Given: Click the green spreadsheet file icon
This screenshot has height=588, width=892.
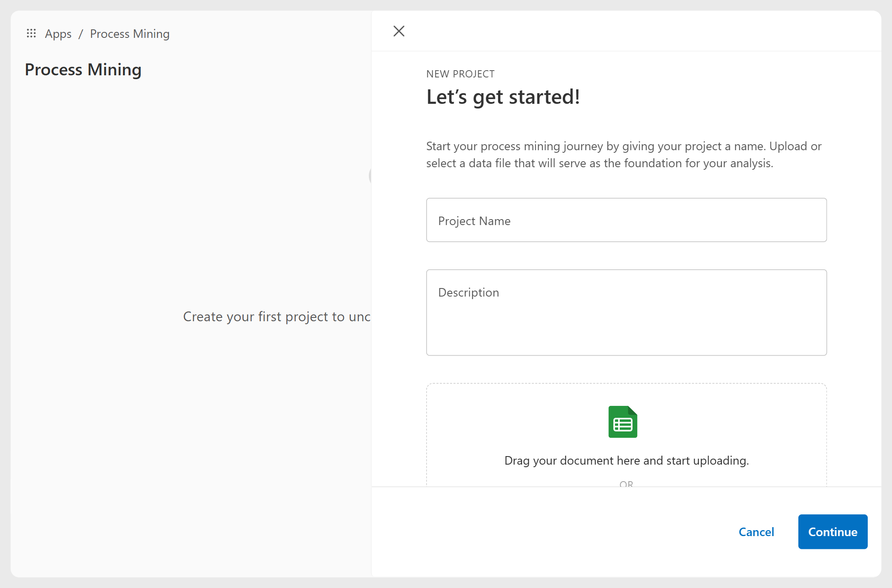Looking at the screenshot, I should point(623,422).
